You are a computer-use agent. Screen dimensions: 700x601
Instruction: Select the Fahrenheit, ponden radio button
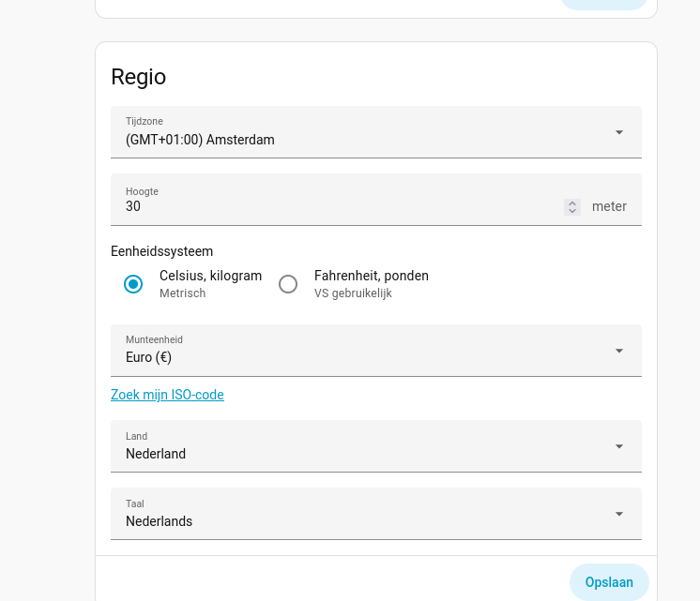(x=288, y=284)
